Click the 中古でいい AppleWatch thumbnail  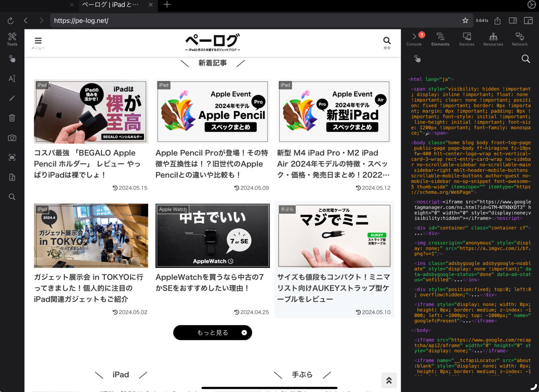click(212, 236)
